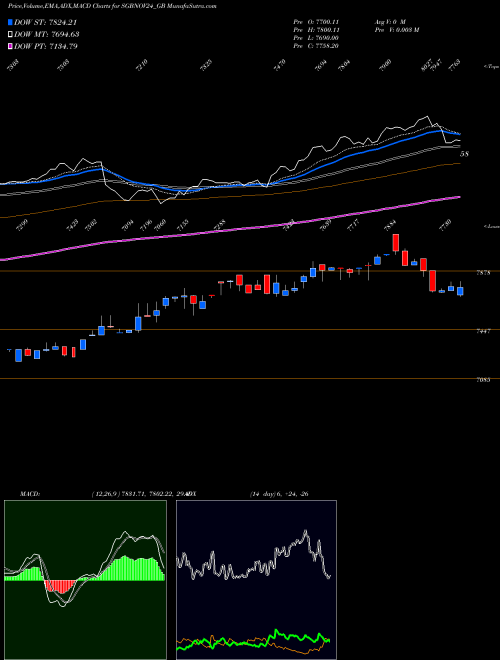
Task: Click the tallest red candlestick at the peak
Action: point(396,243)
